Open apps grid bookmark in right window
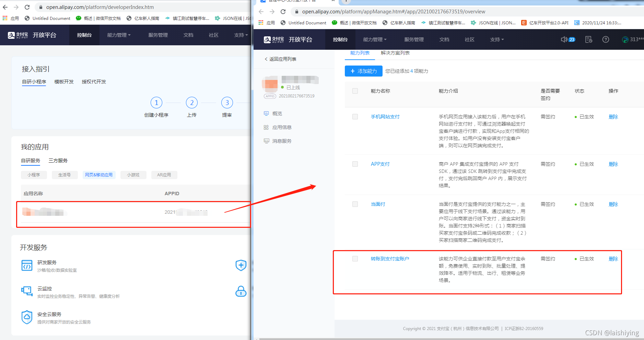644x340 pixels. (261, 23)
